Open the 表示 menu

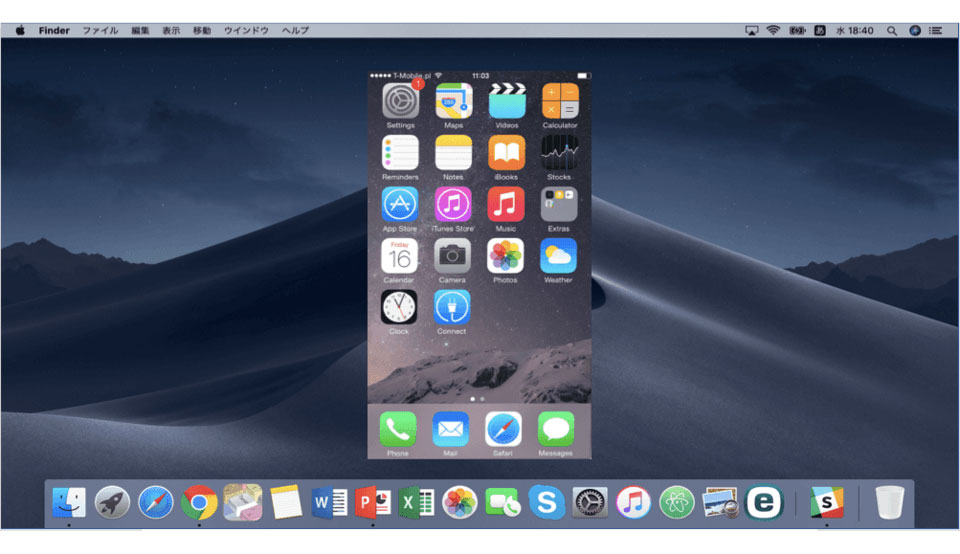[x=171, y=31]
